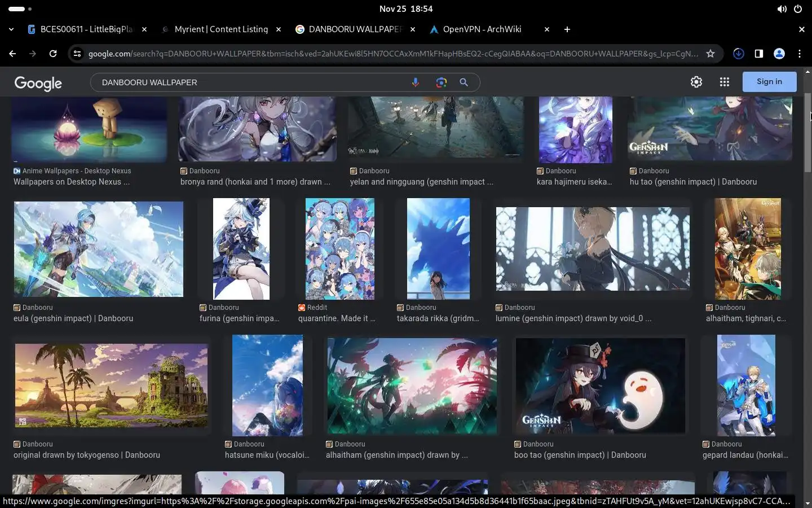Click the scrollbar down arrow

coord(807,503)
